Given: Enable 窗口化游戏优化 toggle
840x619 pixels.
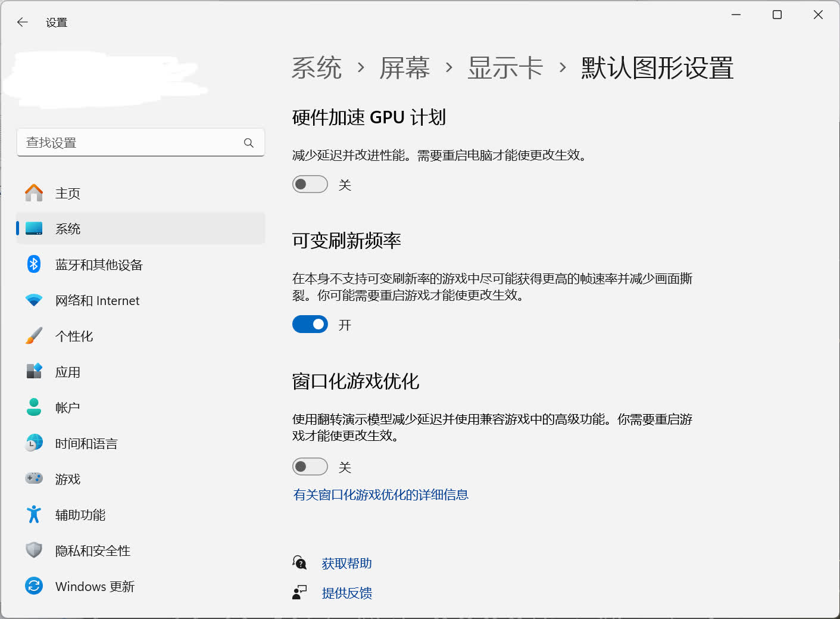Looking at the screenshot, I should click(310, 466).
